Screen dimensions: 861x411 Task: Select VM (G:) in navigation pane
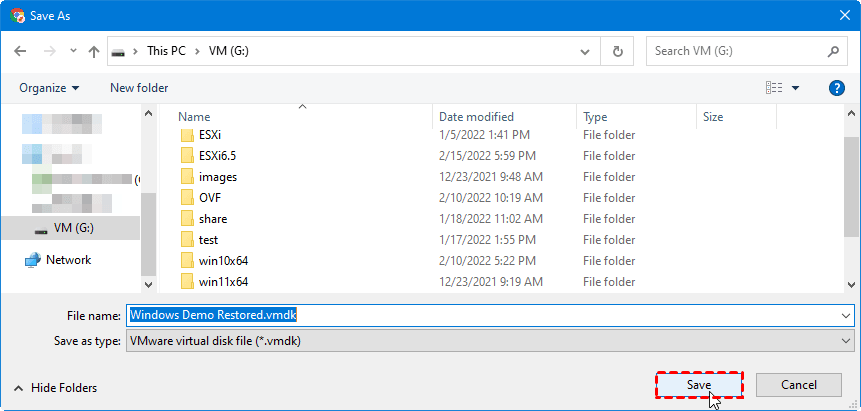(x=73, y=228)
